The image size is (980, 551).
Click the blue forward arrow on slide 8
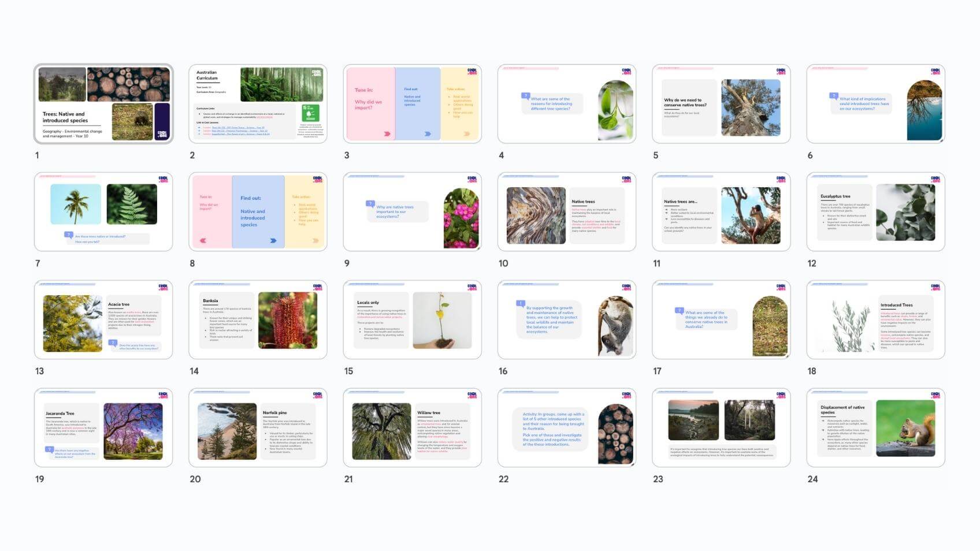tap(273, 241)
